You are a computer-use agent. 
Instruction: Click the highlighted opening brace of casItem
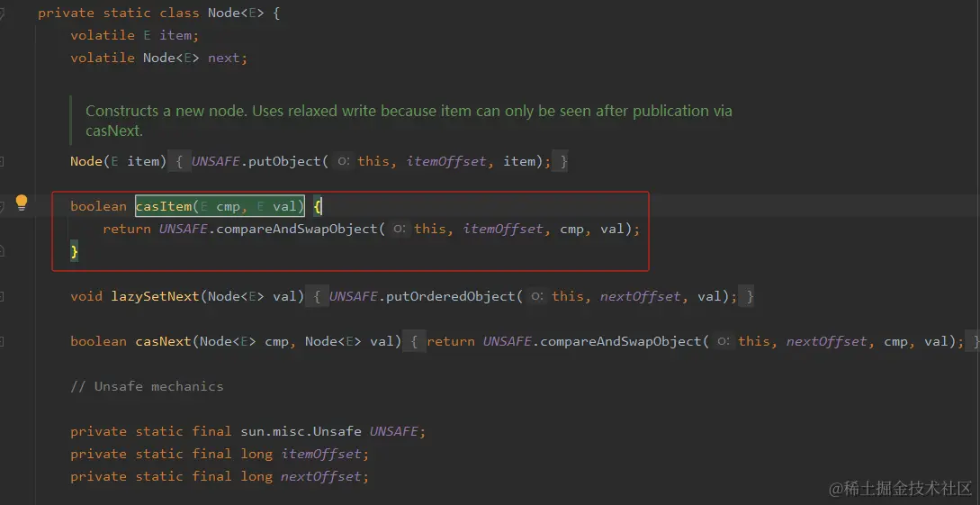point(317,206)
